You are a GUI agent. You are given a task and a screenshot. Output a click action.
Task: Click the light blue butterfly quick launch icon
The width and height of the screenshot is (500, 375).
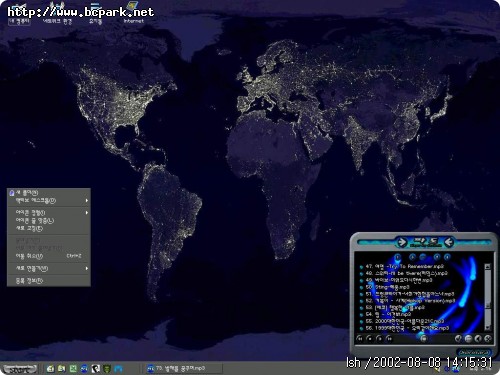tap(118, 369)
